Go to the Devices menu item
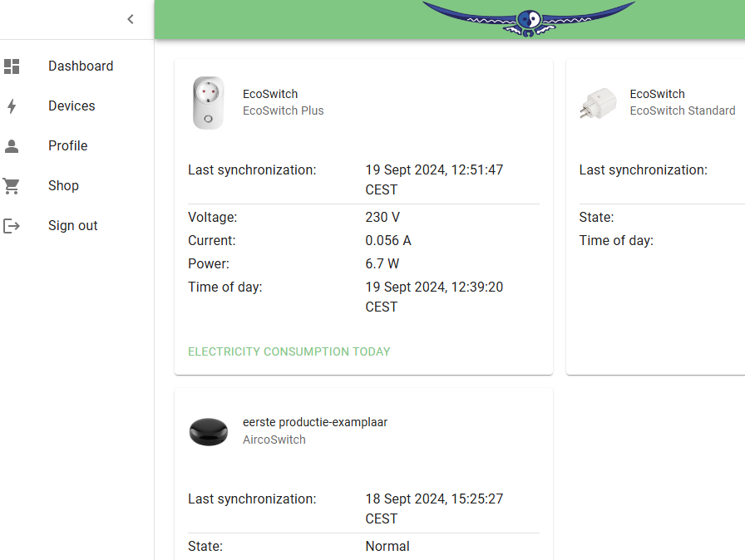745x560 pixels. tap(72, 106)
